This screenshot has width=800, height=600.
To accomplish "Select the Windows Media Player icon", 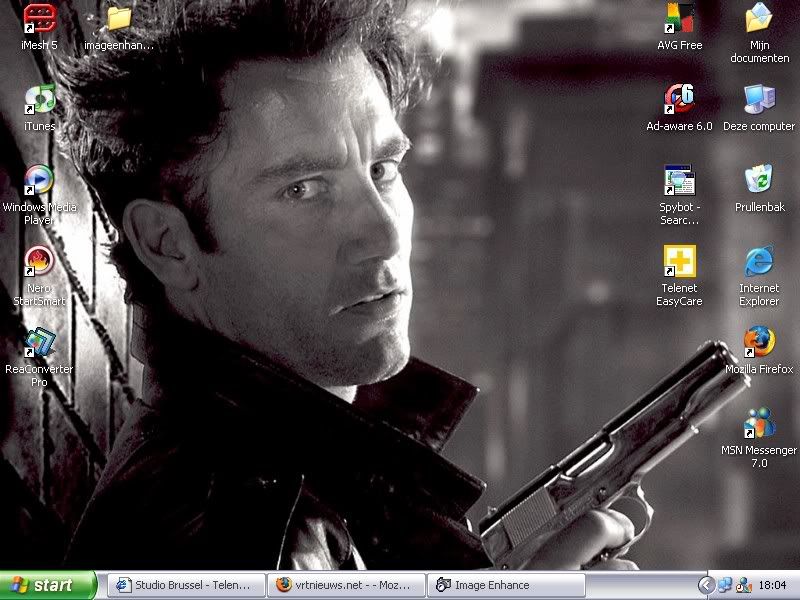I will 39,180.
